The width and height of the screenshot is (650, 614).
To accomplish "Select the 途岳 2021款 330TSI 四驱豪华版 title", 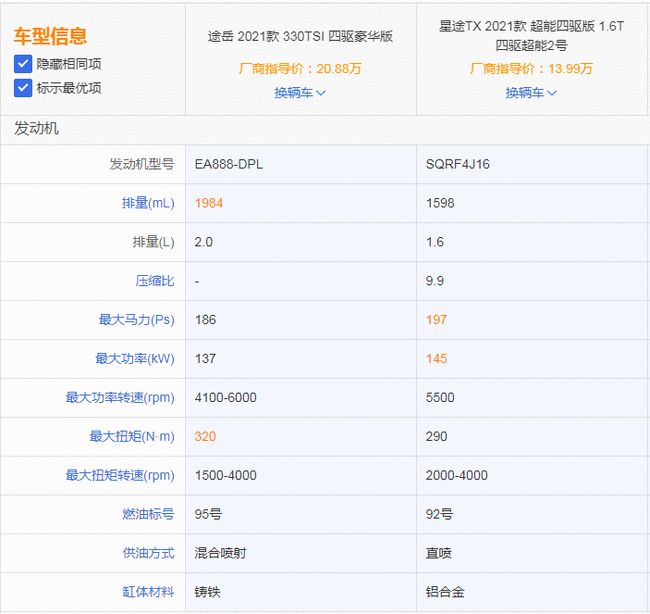I will (300, 36).
